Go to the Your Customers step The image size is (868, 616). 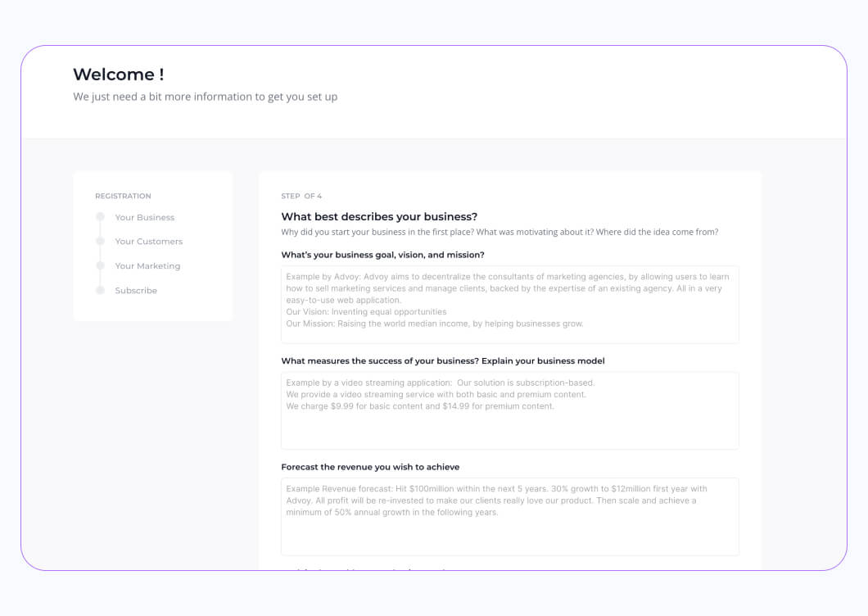pos(148,242)
